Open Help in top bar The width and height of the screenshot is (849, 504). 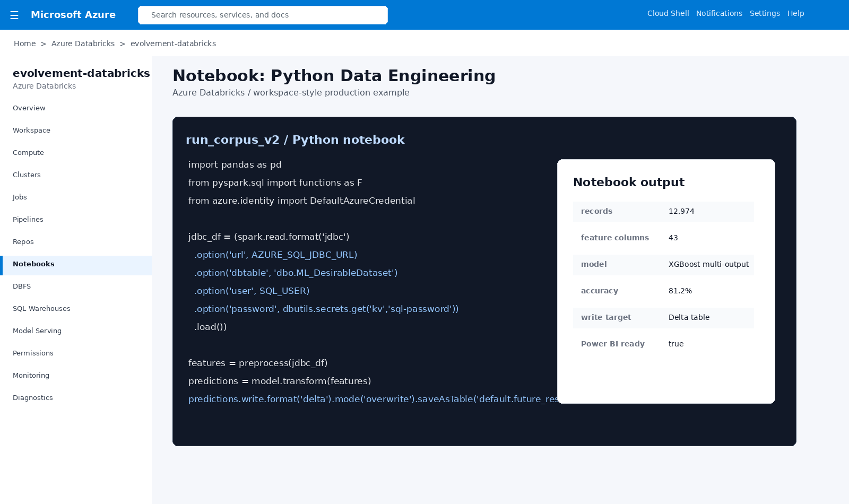[x=795, y=13]
